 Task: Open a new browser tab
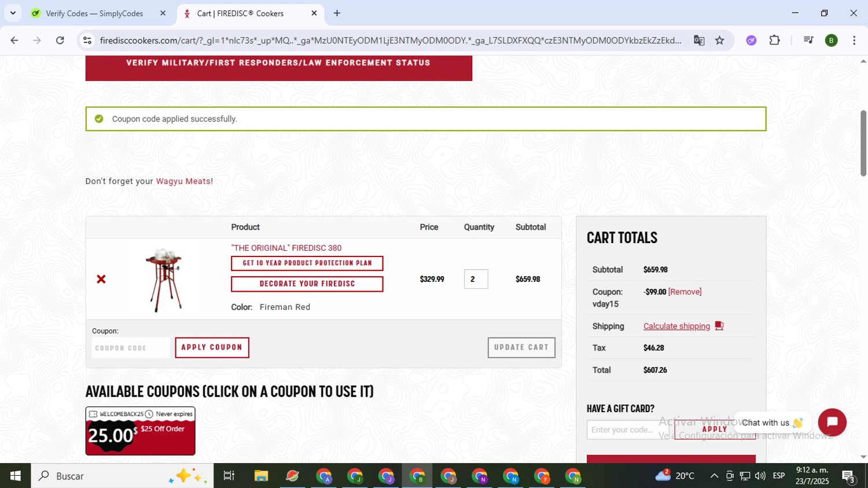337,13
